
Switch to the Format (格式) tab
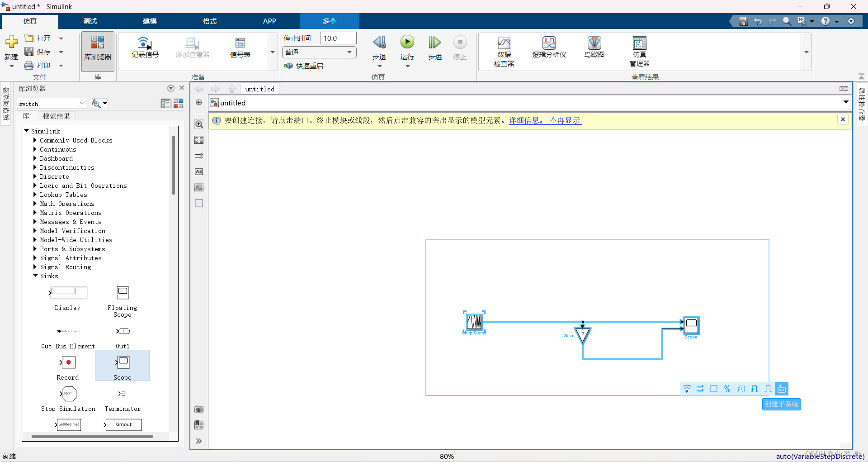click(209, 21)
